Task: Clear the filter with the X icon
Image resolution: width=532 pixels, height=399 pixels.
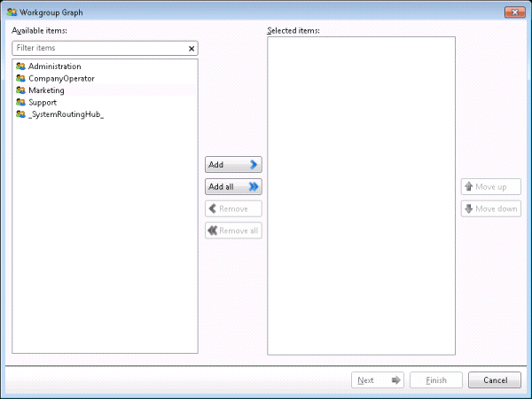Action: pyautogui.click(x=192, y=49)
